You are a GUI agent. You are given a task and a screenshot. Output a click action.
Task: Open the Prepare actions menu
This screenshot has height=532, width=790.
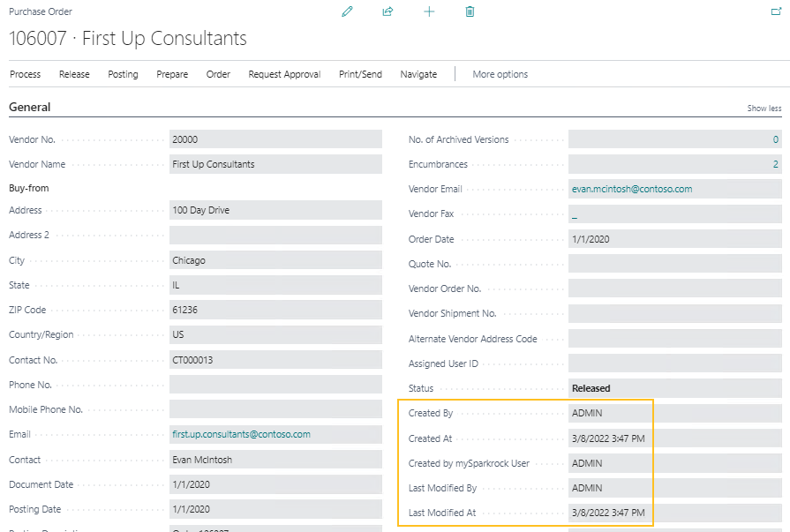click(171, 74)
